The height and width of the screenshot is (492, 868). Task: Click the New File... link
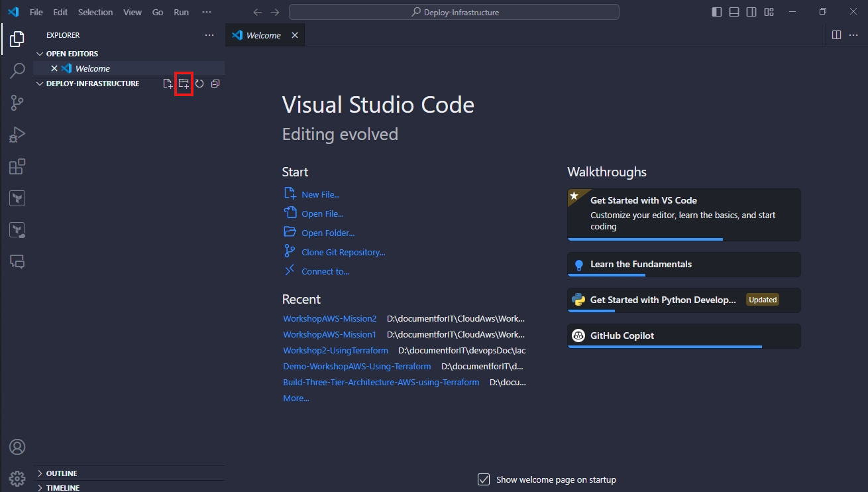coord(320,194)
